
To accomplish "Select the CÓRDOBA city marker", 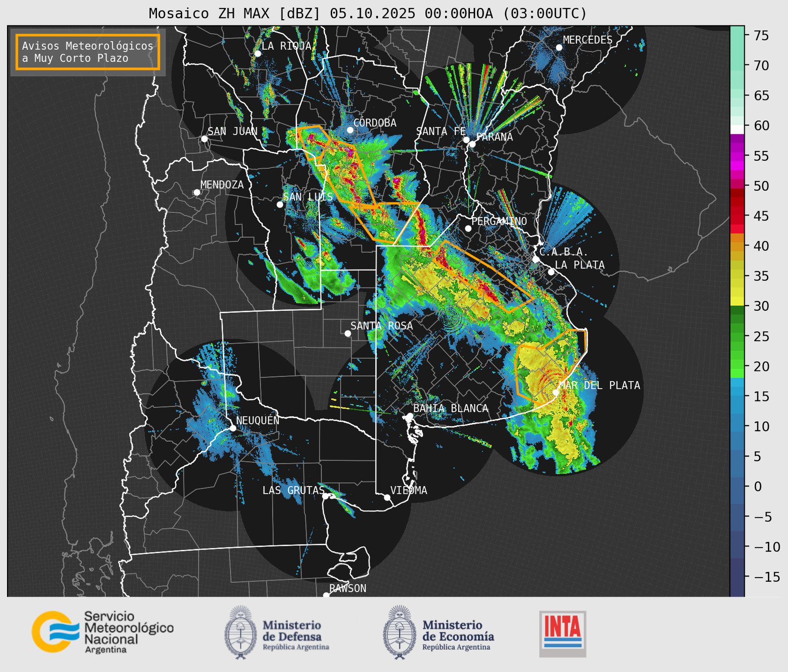I will pos(350,130).
